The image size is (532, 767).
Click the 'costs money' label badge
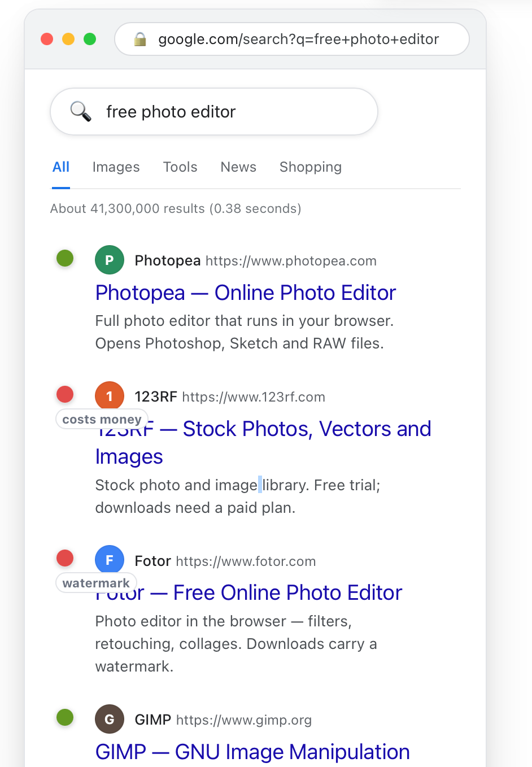102,419
